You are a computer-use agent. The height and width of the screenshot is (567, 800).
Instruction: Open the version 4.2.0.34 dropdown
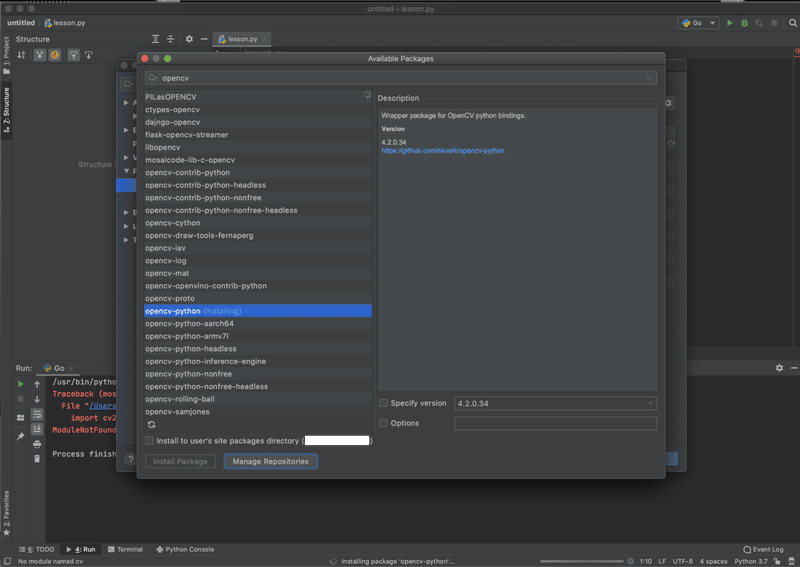[555, 403]
